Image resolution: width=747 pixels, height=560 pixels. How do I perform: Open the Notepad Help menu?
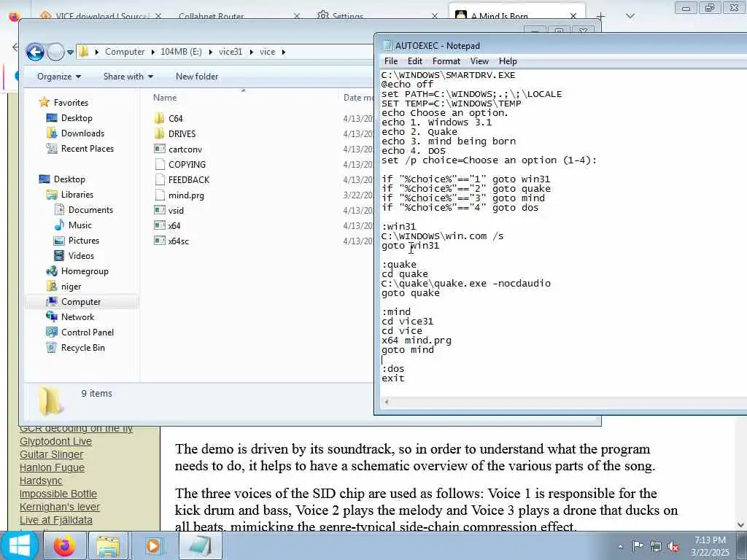click(x=508, y=61)
